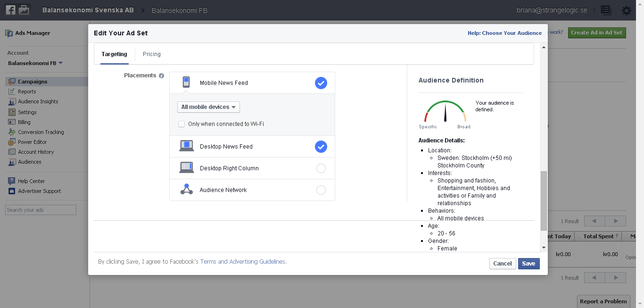Click the Facebook logo icon in header
The image size is (644, 308).
tap(11, 10)
